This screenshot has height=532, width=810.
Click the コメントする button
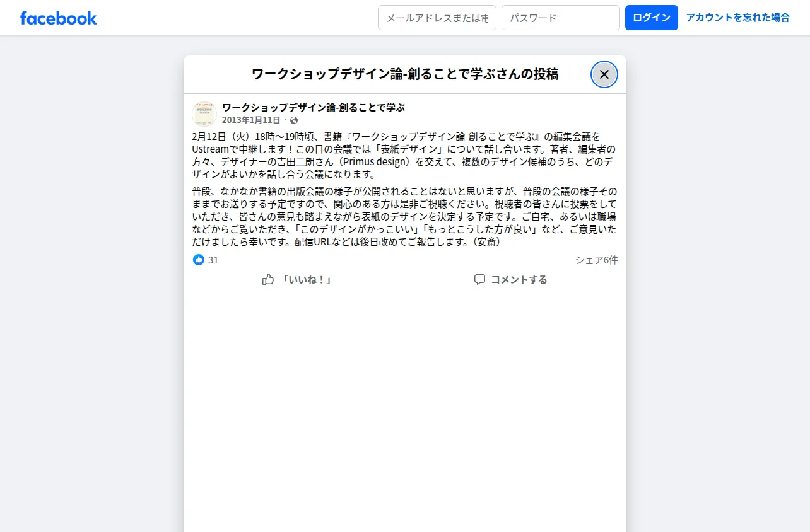tap(510, 280)
